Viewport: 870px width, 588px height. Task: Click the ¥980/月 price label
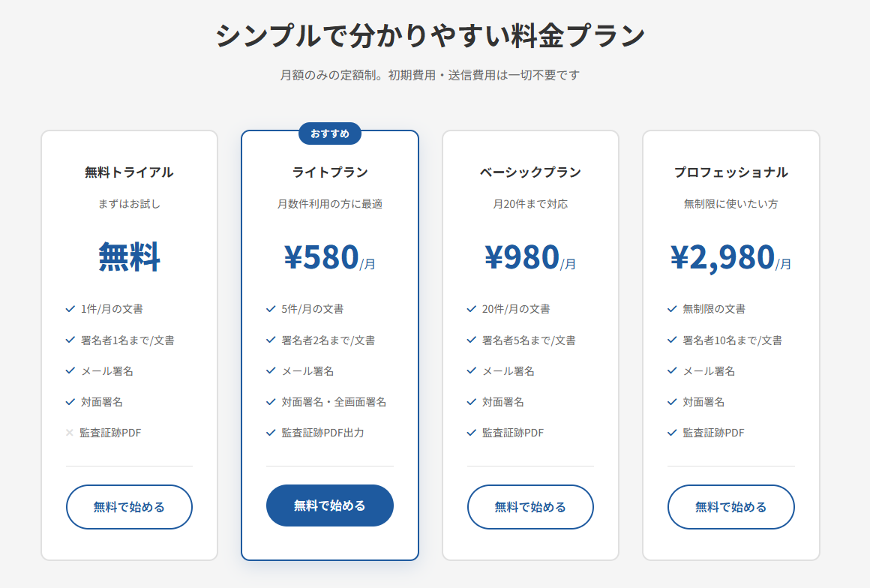(x=530, y=257)
